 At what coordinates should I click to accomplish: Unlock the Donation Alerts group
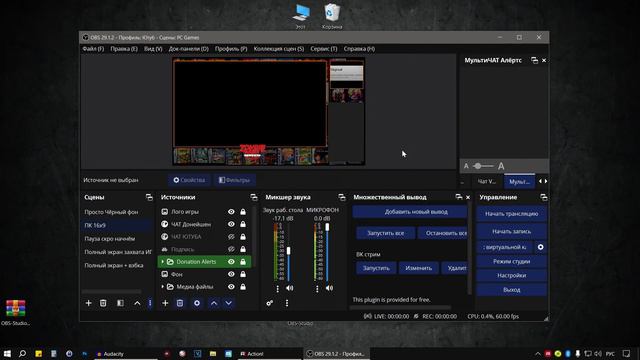[x=243, y=262]
